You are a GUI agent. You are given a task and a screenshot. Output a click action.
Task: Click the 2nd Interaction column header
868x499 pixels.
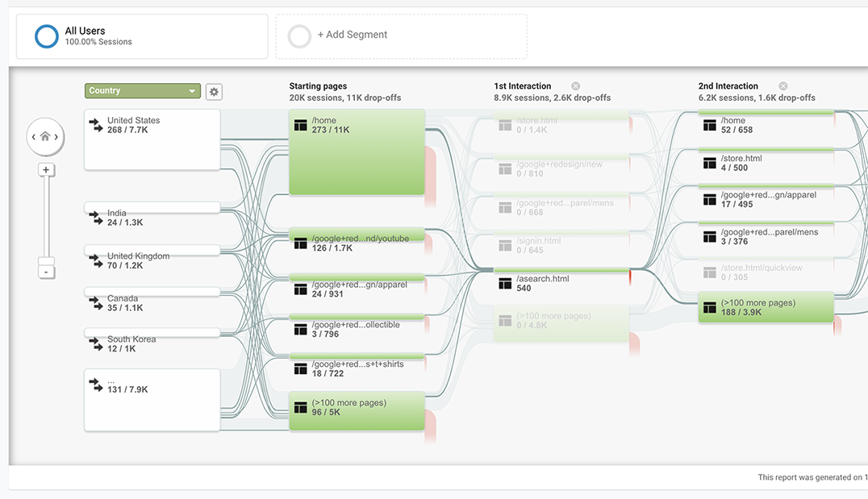(x=728, y=85)
